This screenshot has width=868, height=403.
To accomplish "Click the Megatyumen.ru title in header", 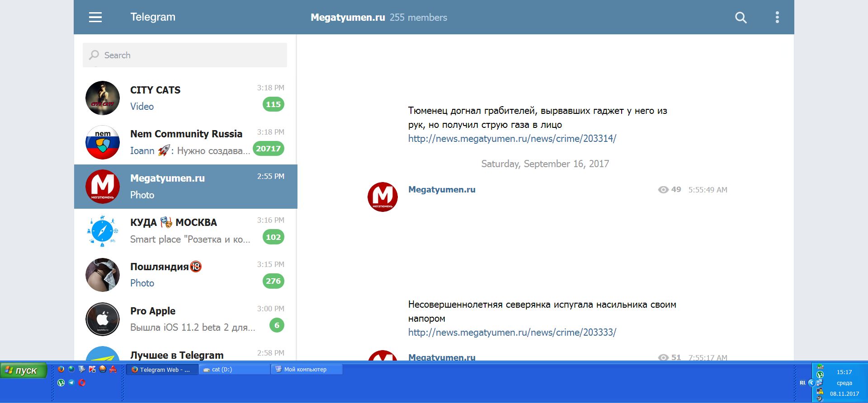I will 348,17.
